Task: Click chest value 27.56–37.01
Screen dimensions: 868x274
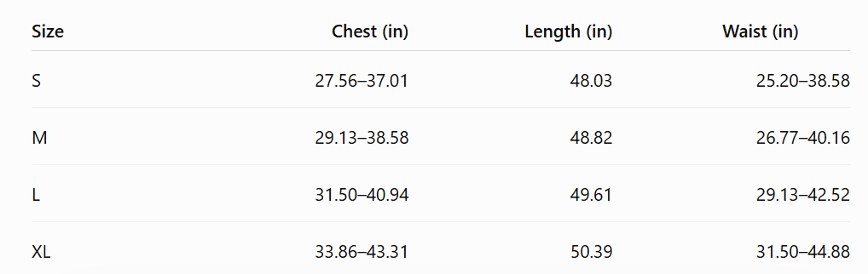Action: (362, 81)
